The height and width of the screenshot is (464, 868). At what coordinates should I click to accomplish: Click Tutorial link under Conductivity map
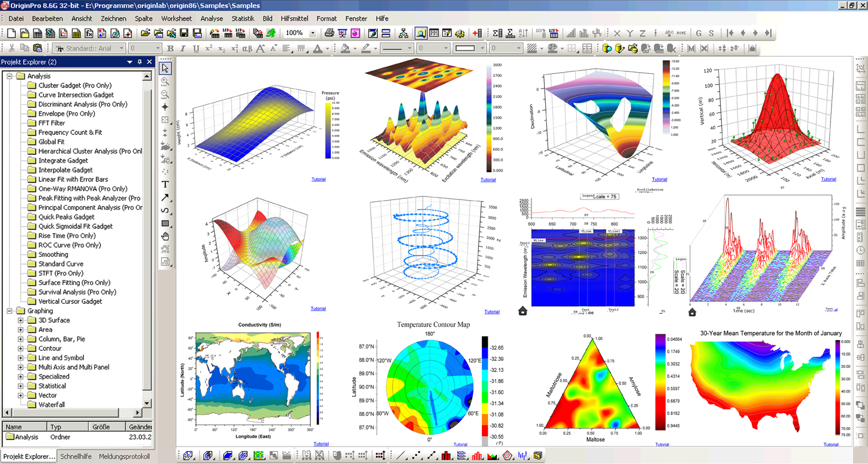point(321,444)
